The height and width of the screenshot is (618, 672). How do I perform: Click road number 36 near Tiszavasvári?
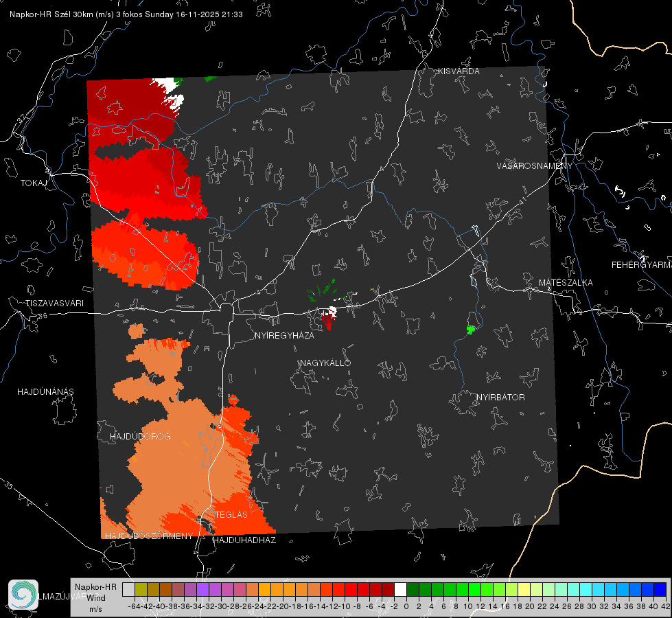point(43,316)
